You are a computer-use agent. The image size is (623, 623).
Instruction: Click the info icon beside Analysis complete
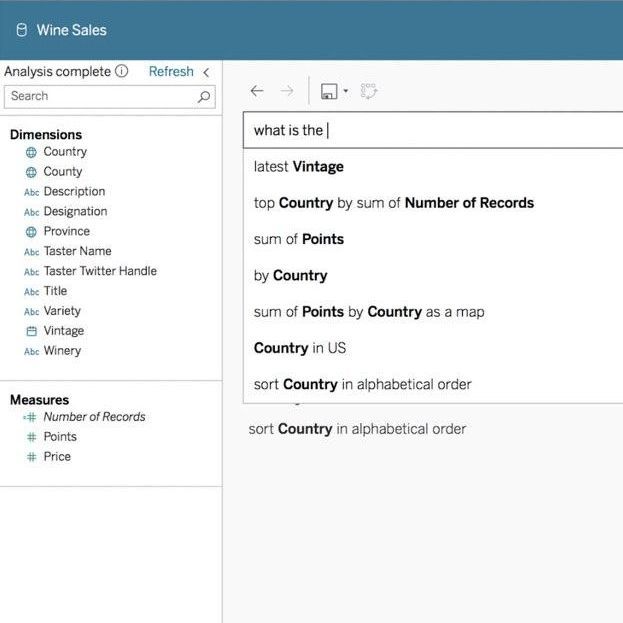tap(122, 71)
